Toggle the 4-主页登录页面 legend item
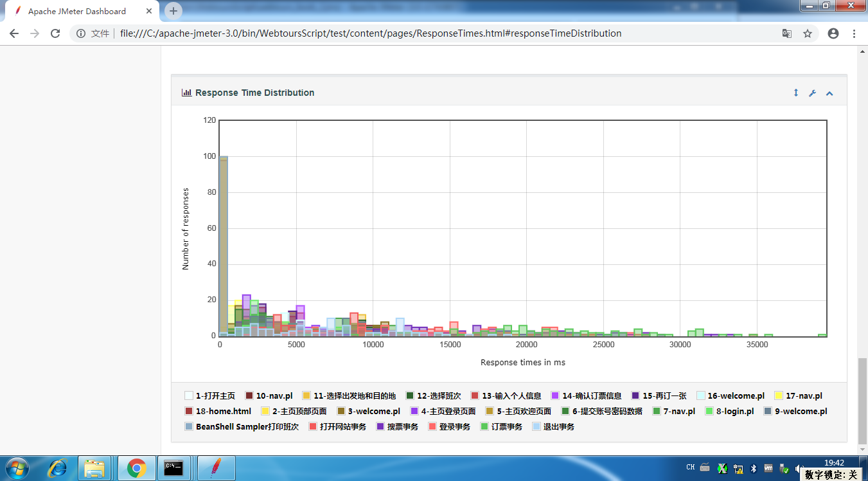868x481 pixels. point(443,412)
